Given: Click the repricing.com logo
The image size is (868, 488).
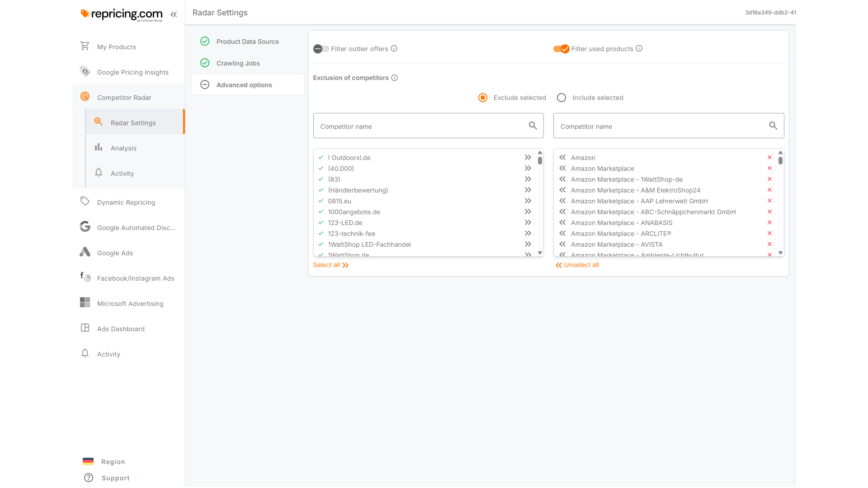Looking at the screenshot, I should (x=122, y=14).
